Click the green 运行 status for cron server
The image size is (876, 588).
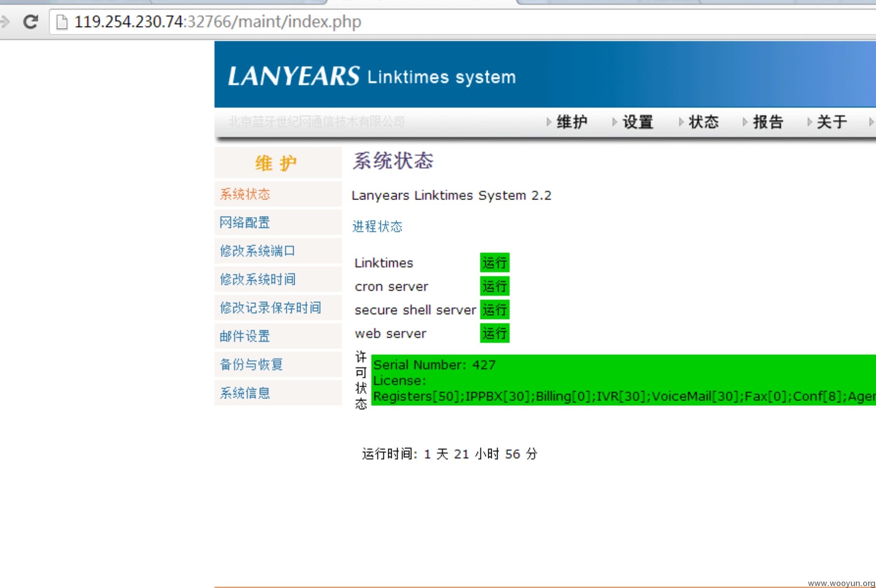tap(495, 286)
